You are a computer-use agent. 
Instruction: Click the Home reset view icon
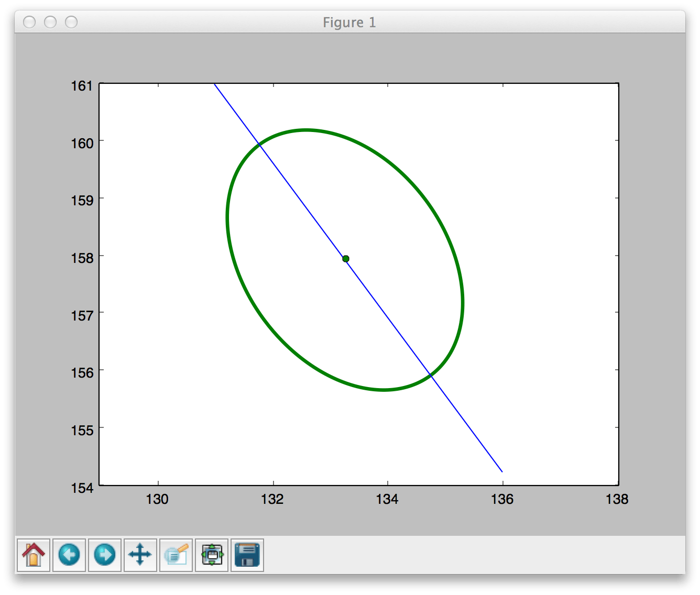coord(33,555)
